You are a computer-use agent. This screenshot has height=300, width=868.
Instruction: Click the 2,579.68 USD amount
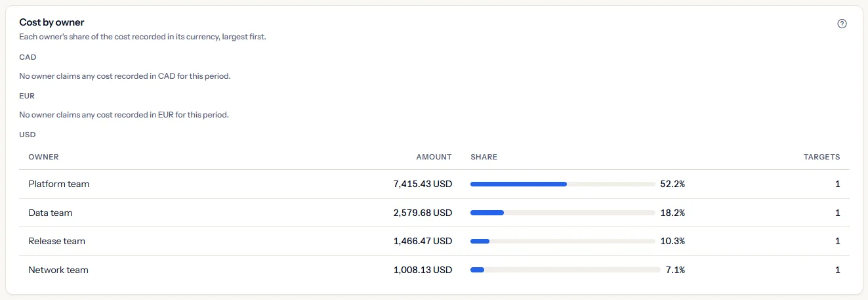click(423, 213)
